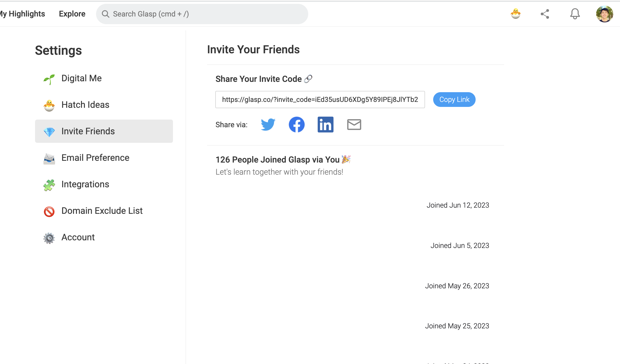The width and height of the screenshot is (620, 364).
Task: Share invite via Facebook icon
Action: (296, 125)
